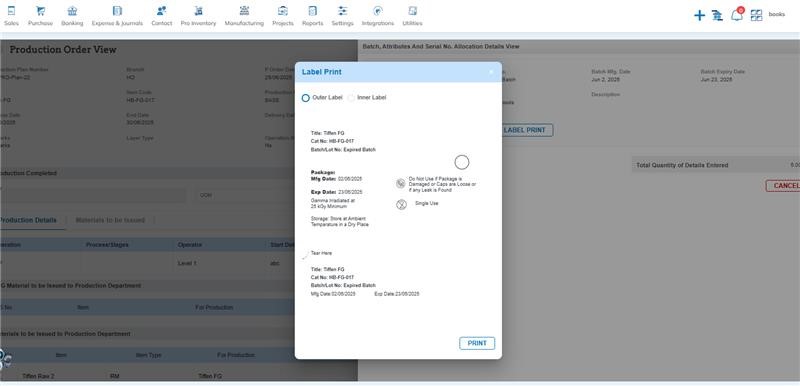This screenshot has height=386, width=800.
Task: Click 'Total Quantity of Details Entered' row
Action: click(716, 165)
